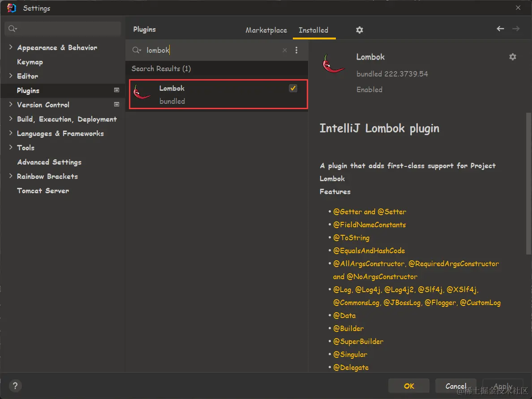Click the OK button

tap(408, 386)
